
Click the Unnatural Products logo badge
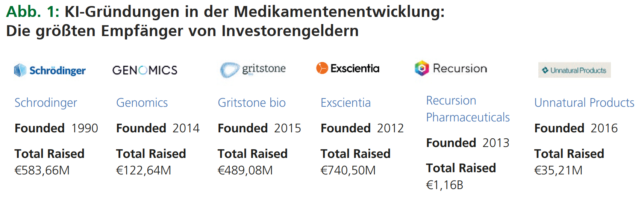click(574, 70)
